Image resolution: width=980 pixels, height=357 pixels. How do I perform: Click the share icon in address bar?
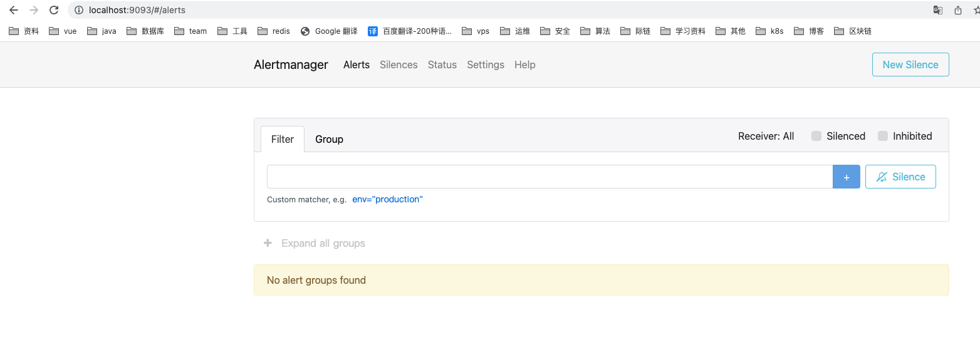point(958,10)
